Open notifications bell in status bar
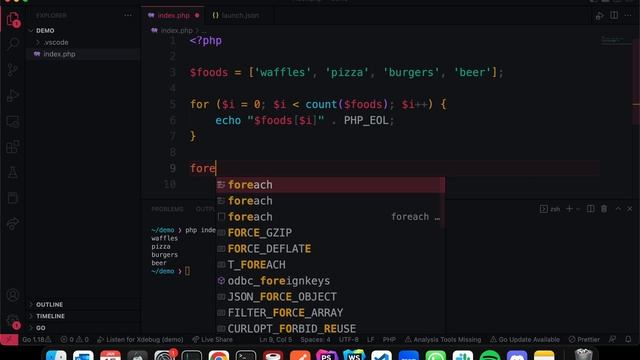The width and height of the screenshot is (640, 360). (x=628, y=339)
